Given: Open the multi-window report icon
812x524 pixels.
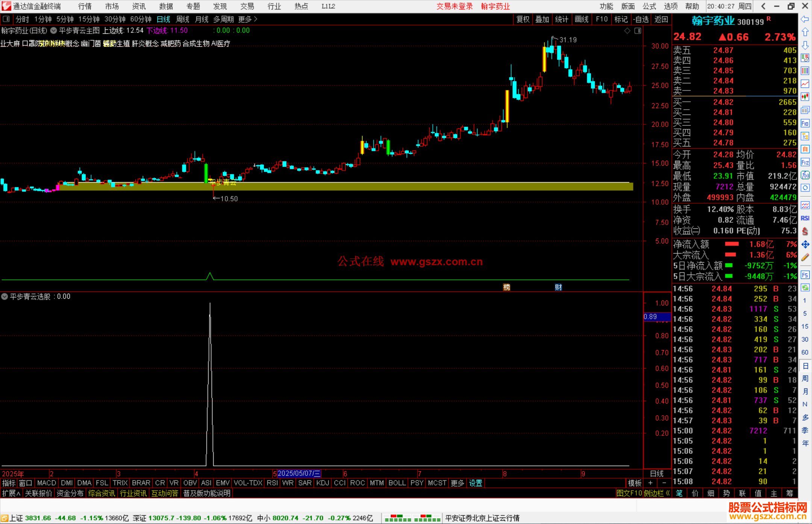Looking at the screenshot, I should pyautogui.click(x=805, y=110).
